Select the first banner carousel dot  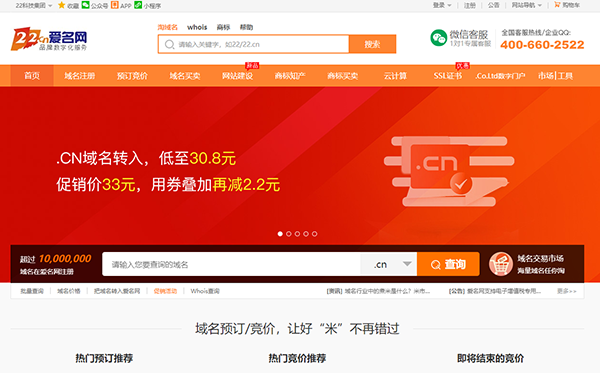(x=280, y=234)
